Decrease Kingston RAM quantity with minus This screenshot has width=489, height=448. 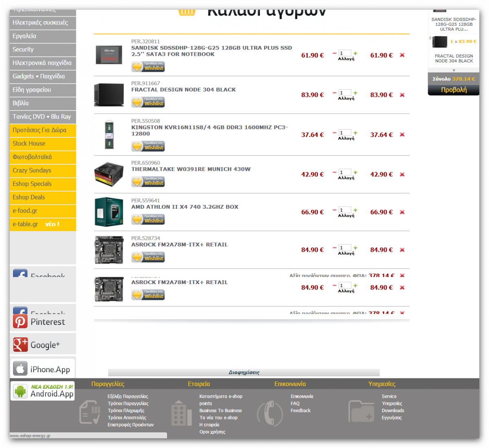pyautogui.click(x=335, y=132)
